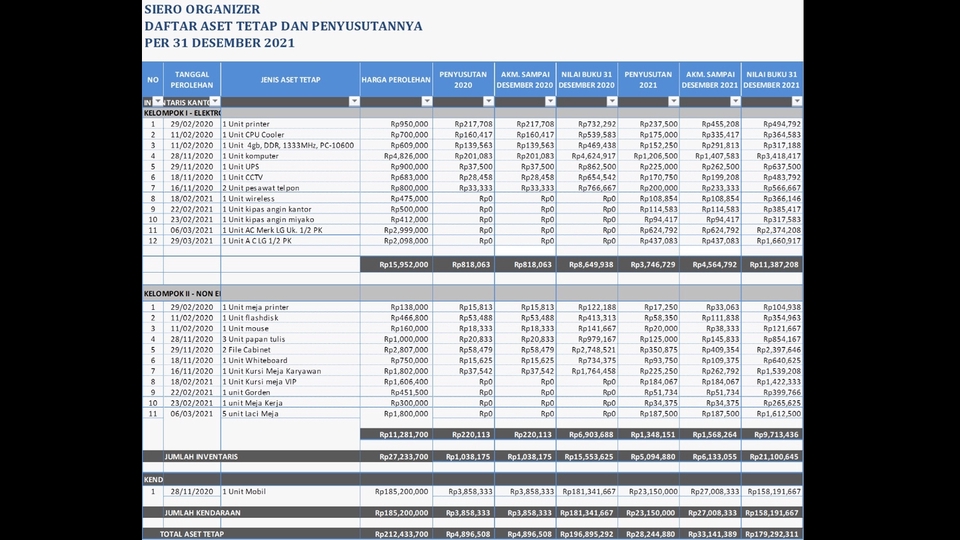The width and height of the screenshot is (960, 540).
Task: Open the TANGGAL PEROLEHAN filter dropdown
Action: (215, 102)
